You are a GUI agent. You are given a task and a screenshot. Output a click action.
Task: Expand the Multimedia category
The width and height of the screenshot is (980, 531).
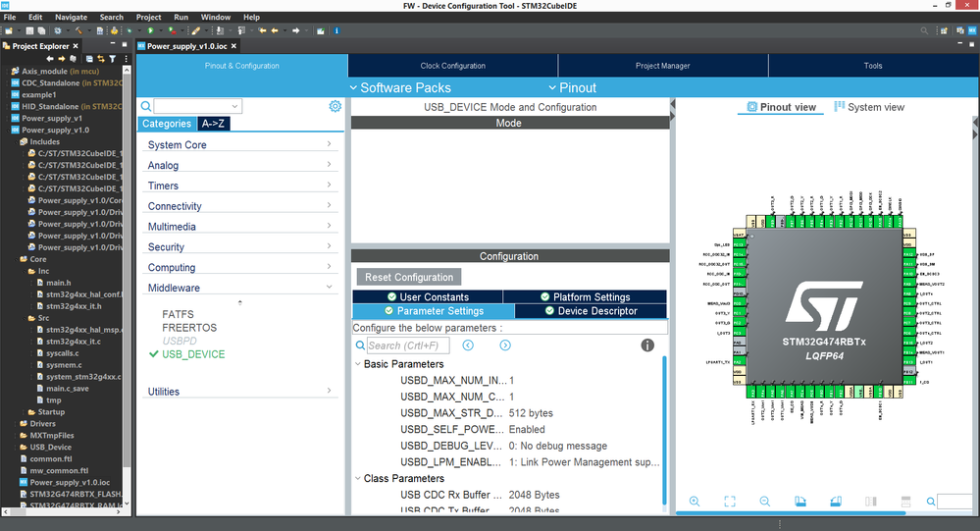pyautogui.click(x=240, y=227)
